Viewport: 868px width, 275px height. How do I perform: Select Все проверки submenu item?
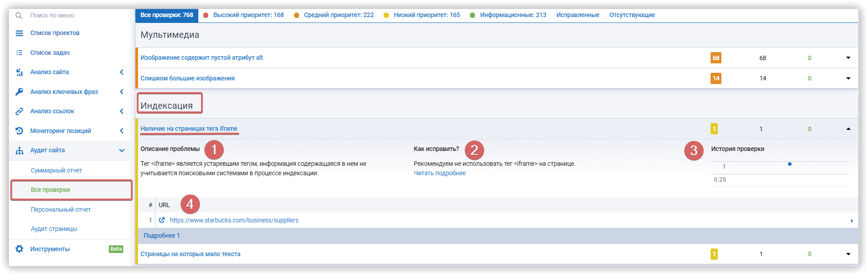[50, 190]
